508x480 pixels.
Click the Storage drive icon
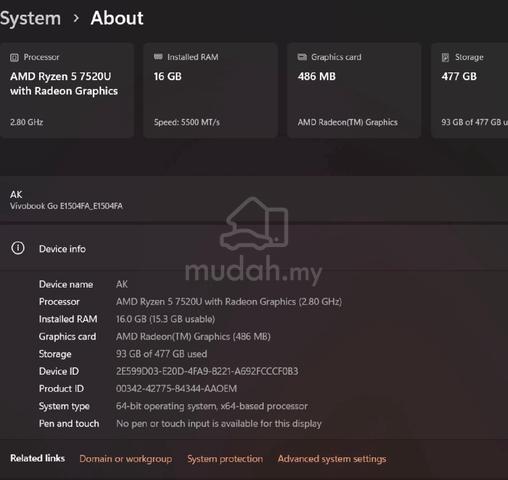[445, 57]
